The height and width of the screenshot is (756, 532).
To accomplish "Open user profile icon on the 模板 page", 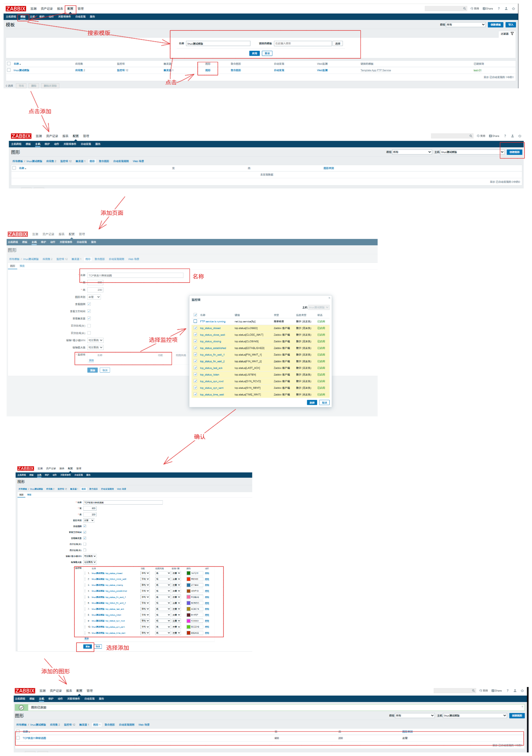I will tap(506, 9).
